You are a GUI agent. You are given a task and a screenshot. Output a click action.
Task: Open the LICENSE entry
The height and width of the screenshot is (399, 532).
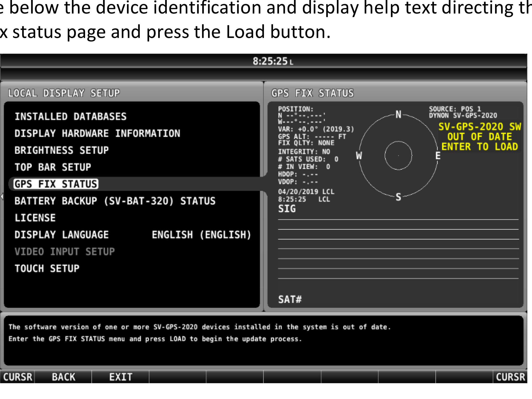point(35,218)
